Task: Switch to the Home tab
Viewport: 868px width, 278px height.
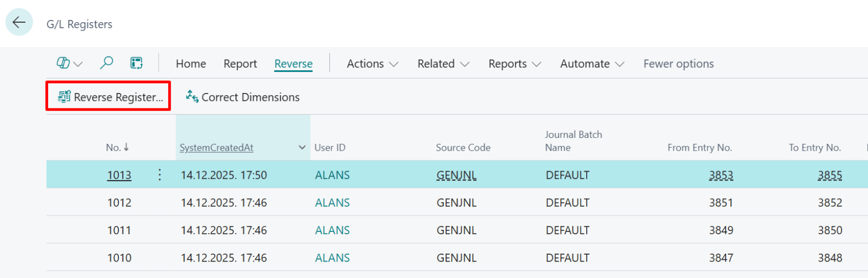Action: click(191, 64)
